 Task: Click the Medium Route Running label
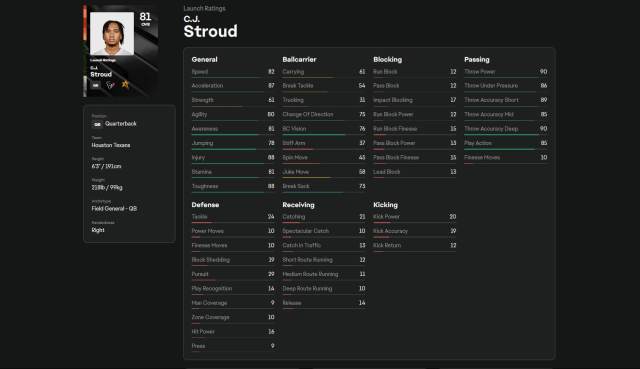pyautogui.click(x=310, y=274)
